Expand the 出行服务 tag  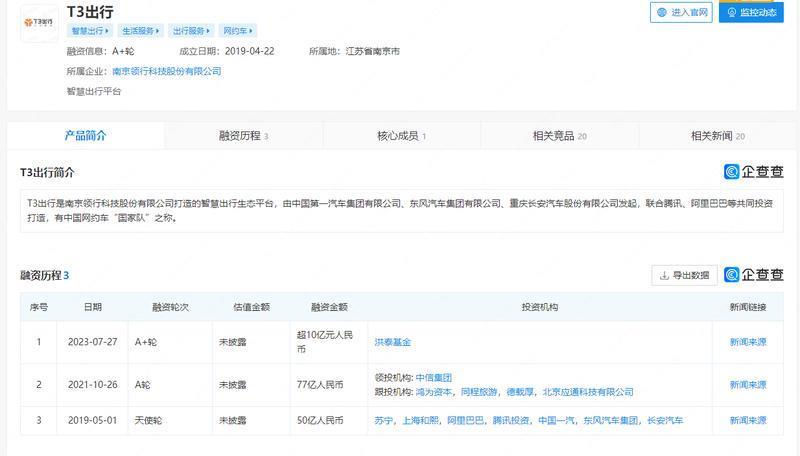click(191, 31)
